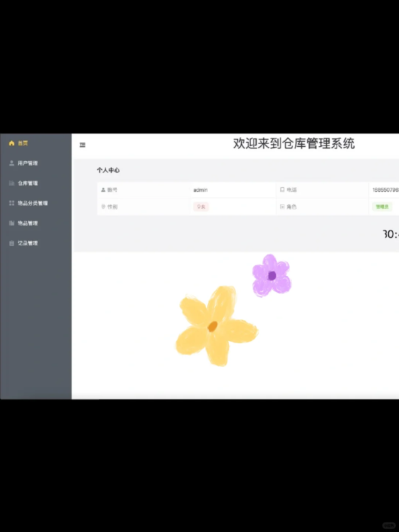399x532 pixels.
Task: Go to the 首页 menu item
Action: point(23,143)
